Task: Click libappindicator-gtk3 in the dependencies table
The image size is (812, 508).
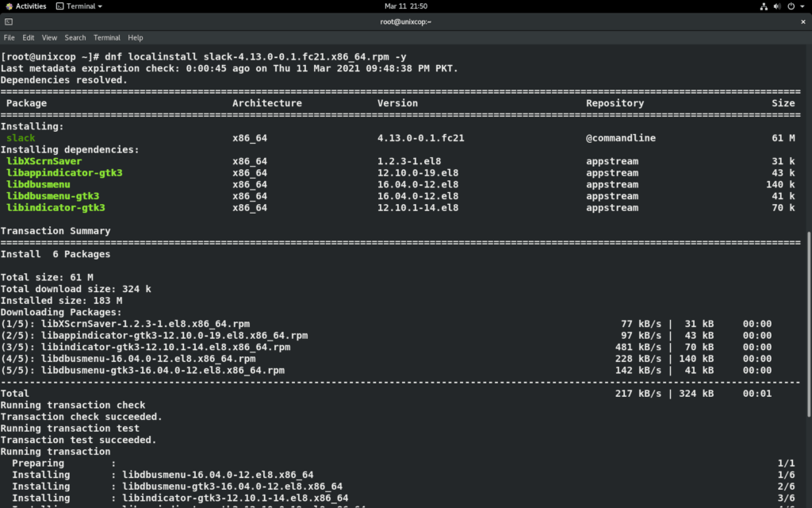Action: point(64,172)
